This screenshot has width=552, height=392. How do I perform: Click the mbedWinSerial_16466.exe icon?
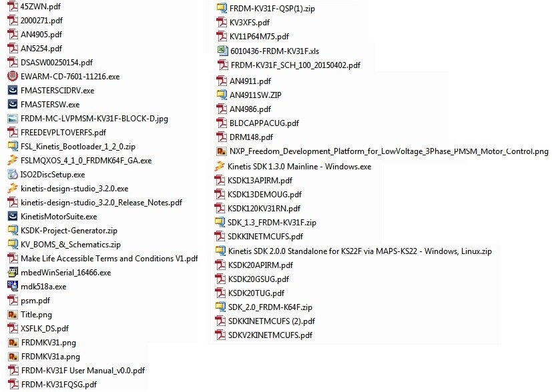13,273
